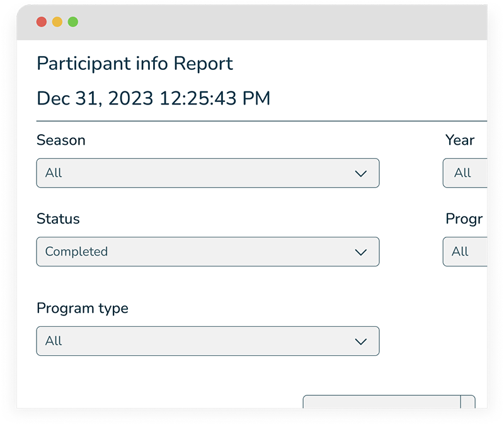Click the green maximize window dot
Image resolution: width=504 pixels, height=425 pixels.
tap(73, 22)
